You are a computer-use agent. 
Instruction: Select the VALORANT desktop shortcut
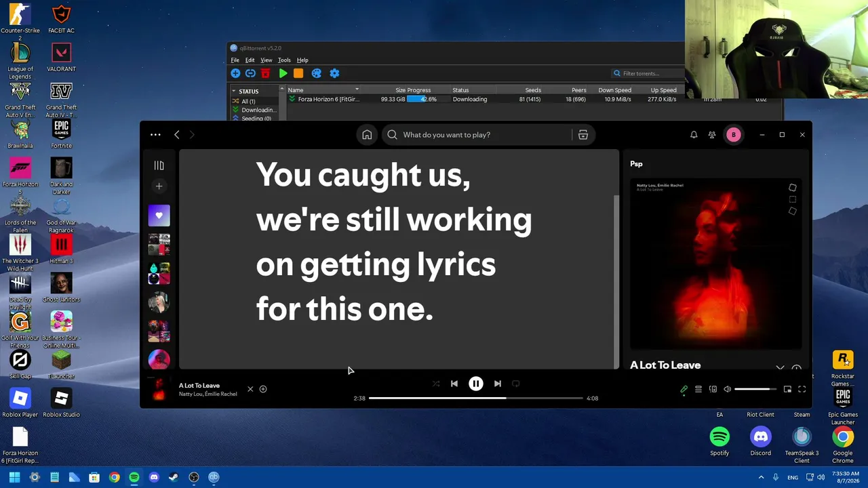pos(62,58)
